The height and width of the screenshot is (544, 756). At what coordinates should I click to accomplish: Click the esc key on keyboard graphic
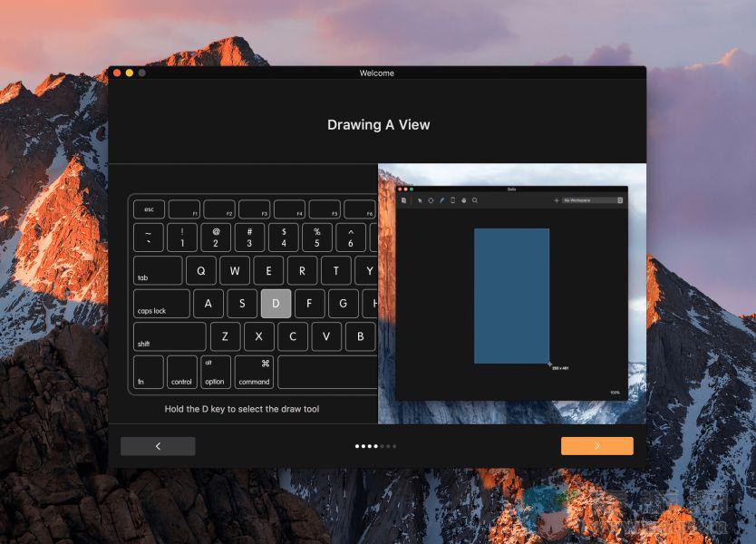click(149, 209)
